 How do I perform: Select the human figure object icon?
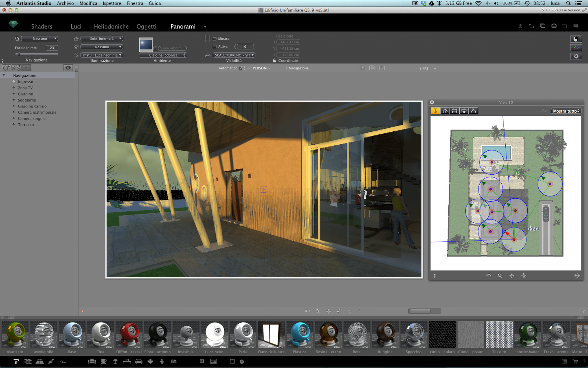pyautogui.click(x=162, y=361)
